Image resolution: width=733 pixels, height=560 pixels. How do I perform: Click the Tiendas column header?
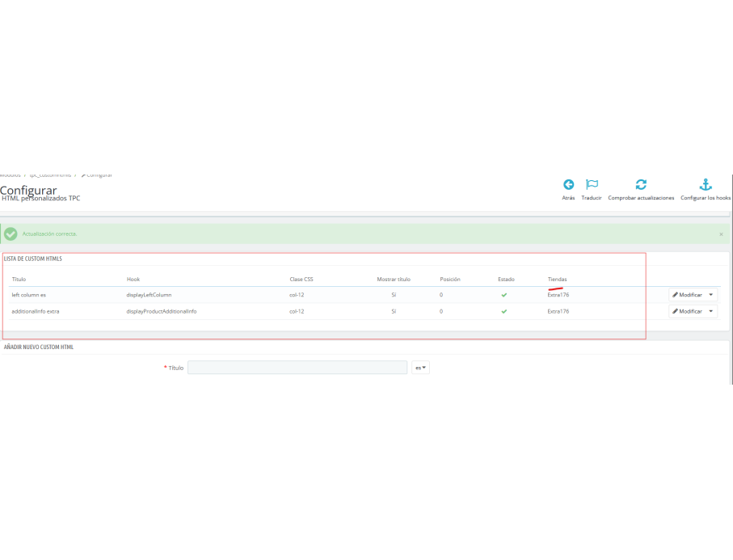(x=558, y=279)
